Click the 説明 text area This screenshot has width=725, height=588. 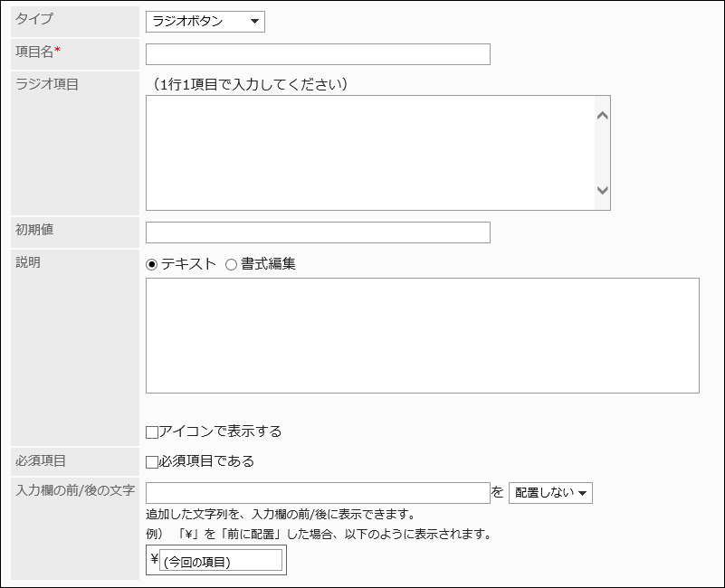tap(422, 336)
